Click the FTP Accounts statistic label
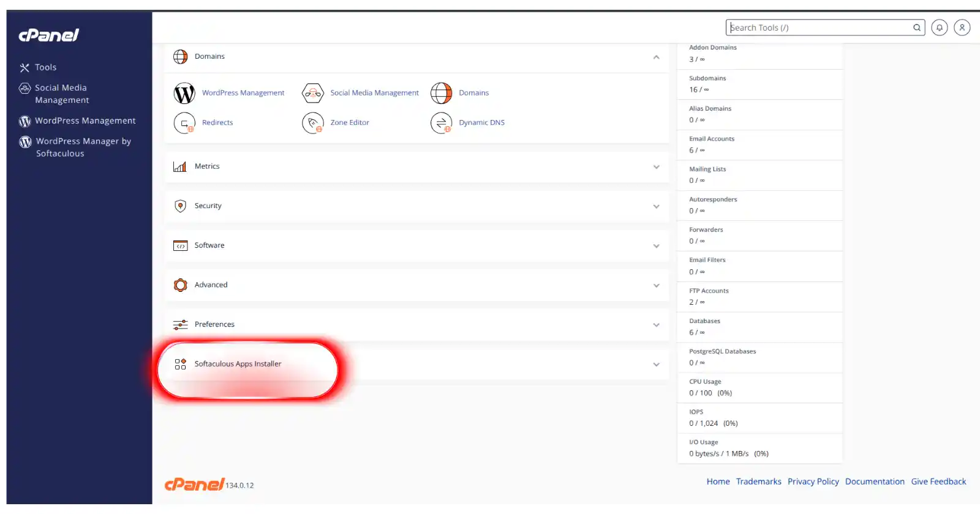The height and width of the screenshot is (514, 980). click(709, 291)
